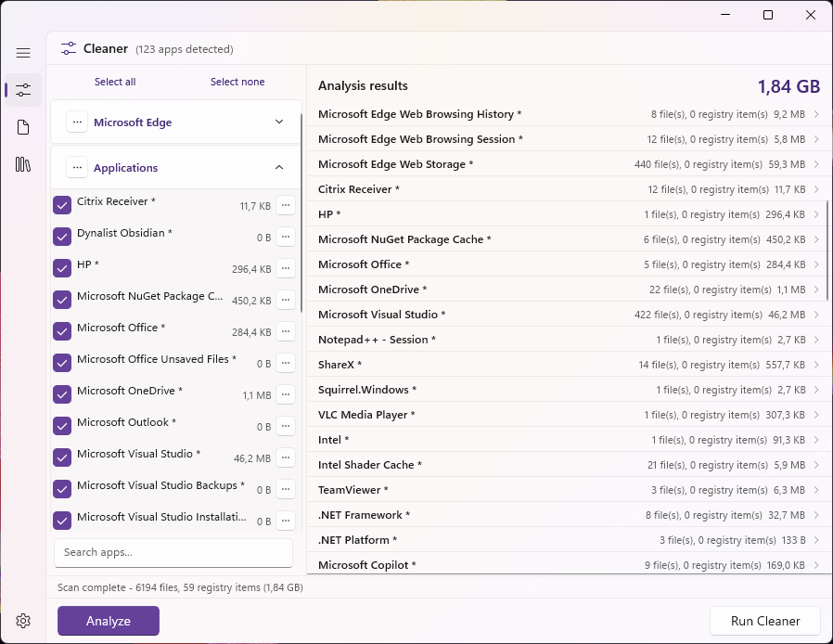Select Microsoft Edge Web Browsing Session row
Viewport: 833px width, 644px height.
569,139
